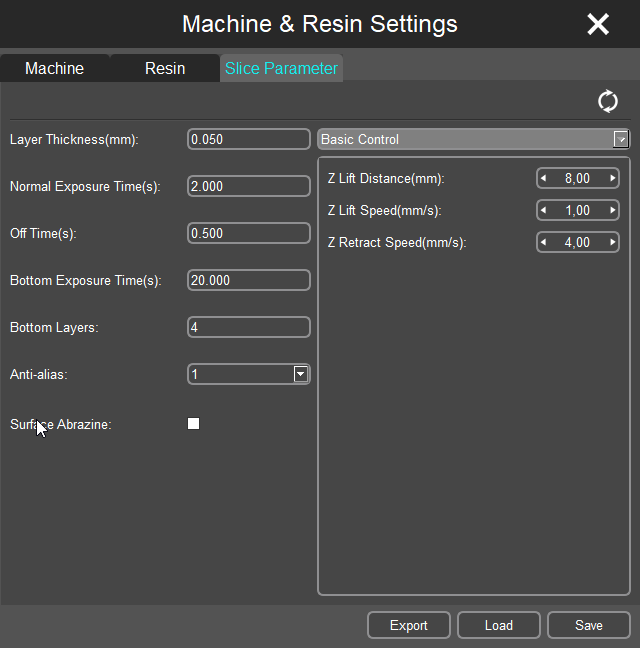Decrease Z Lift Speed with left arrow

click(x=543, y=210)
